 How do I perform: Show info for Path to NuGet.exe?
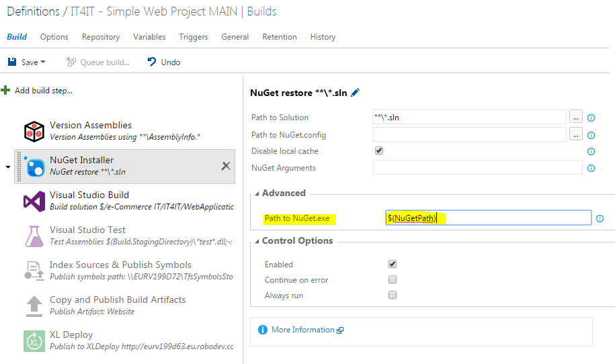click(600, 219)
